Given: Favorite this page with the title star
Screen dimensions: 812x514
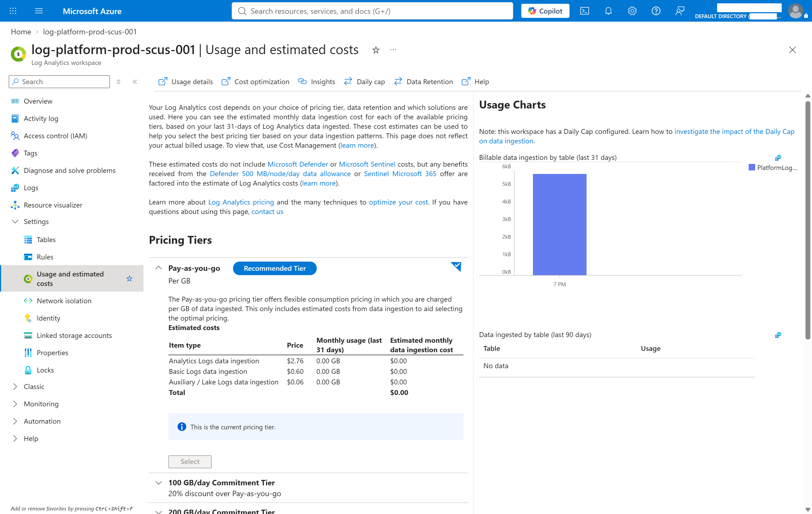Looking at the screenshot, I should click(x=376, y=50).
